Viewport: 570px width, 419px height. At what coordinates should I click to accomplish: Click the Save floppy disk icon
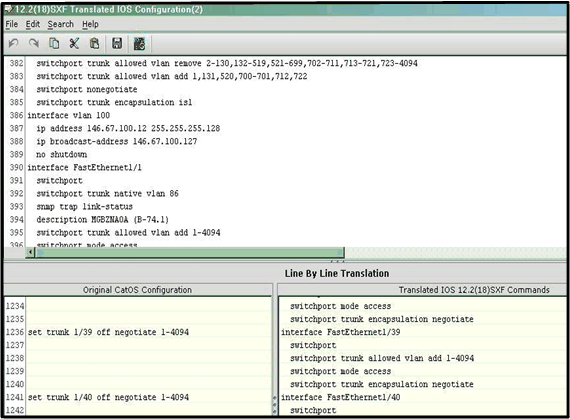pyautogui.click(x=117, y=44)
